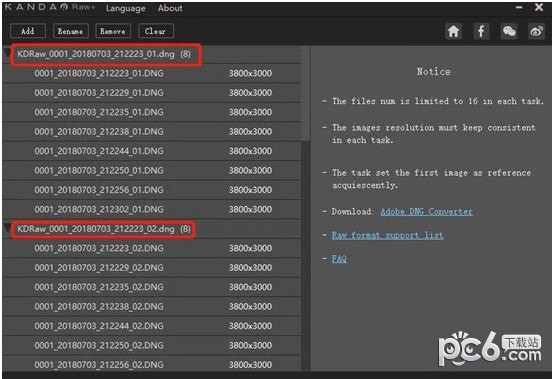Select file 0001_20180703_212235_02.DNG
This screenshot has width=553, height=379.
(x=152, y=287)
